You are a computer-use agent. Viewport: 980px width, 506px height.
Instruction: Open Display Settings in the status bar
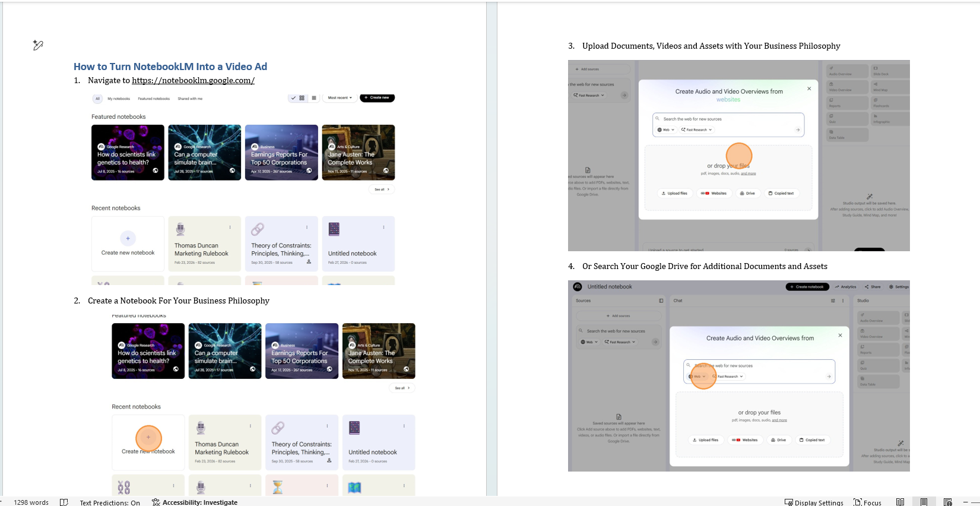tap(814, 502)
